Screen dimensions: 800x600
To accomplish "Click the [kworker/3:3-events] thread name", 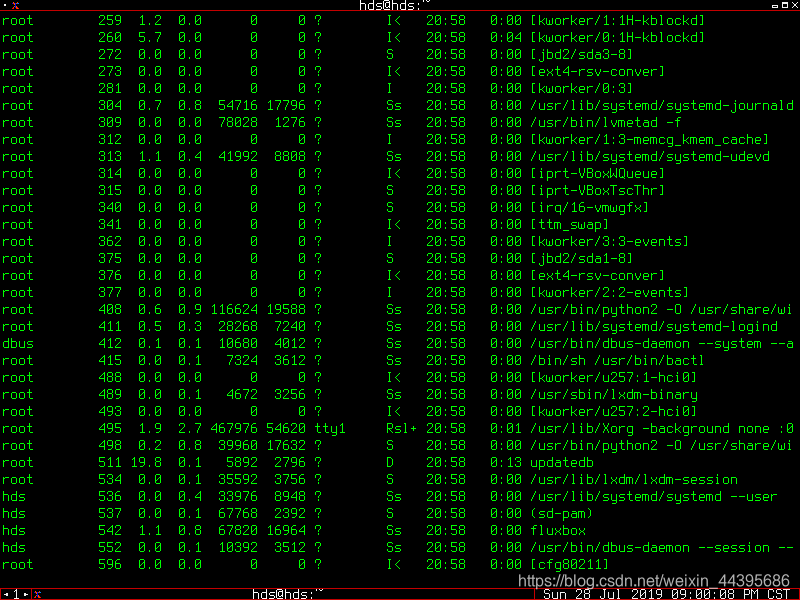I will pos(610,241).
